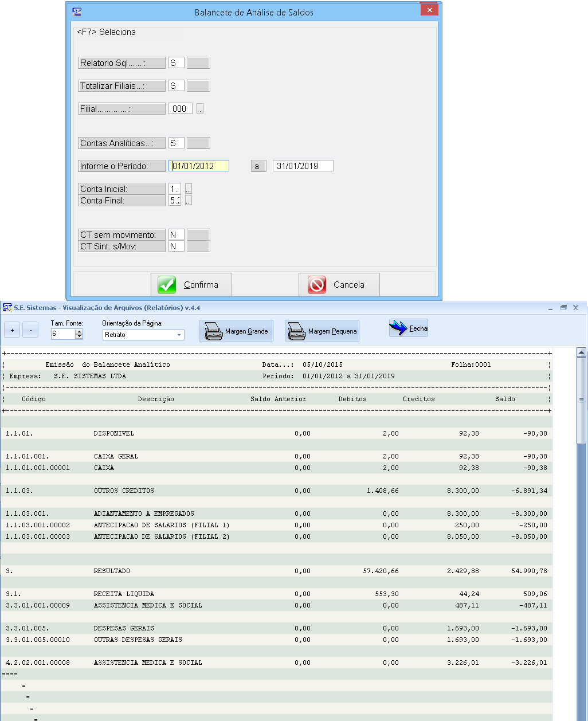
Task: Open the Conta Inicial lookup button
Action: [x=188, y=189]
